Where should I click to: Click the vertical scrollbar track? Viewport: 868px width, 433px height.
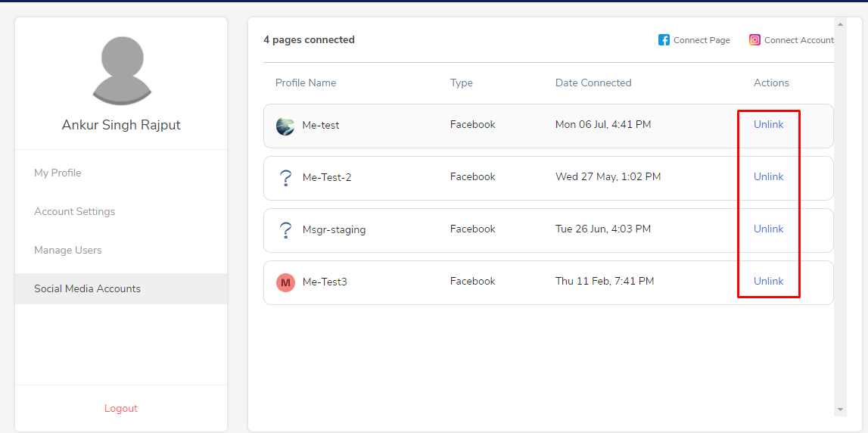(x=840, y=217)
